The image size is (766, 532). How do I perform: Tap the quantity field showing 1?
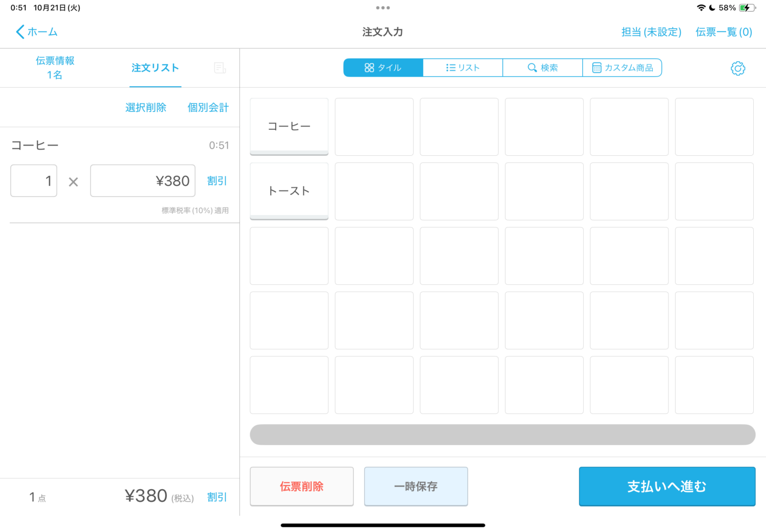point(34,181)
